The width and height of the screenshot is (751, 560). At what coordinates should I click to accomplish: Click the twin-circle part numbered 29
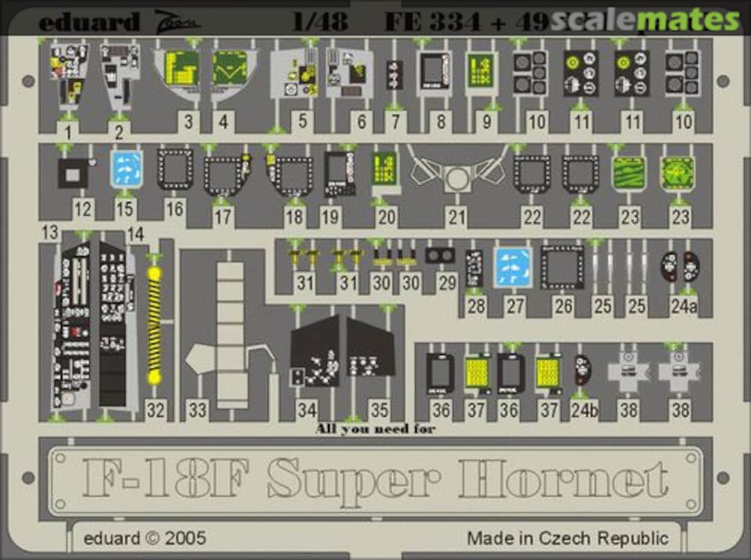point(439,256)
